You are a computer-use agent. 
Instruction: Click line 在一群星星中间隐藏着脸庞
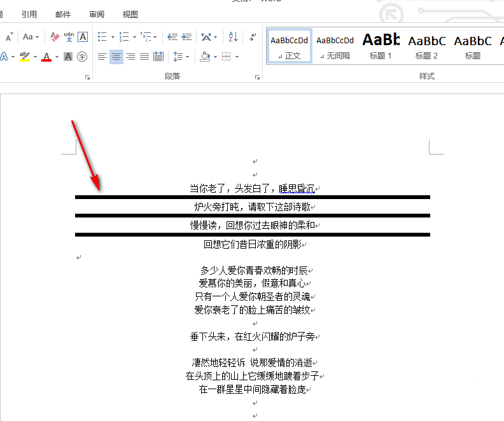pyautogui.click(x=253, y=390)
